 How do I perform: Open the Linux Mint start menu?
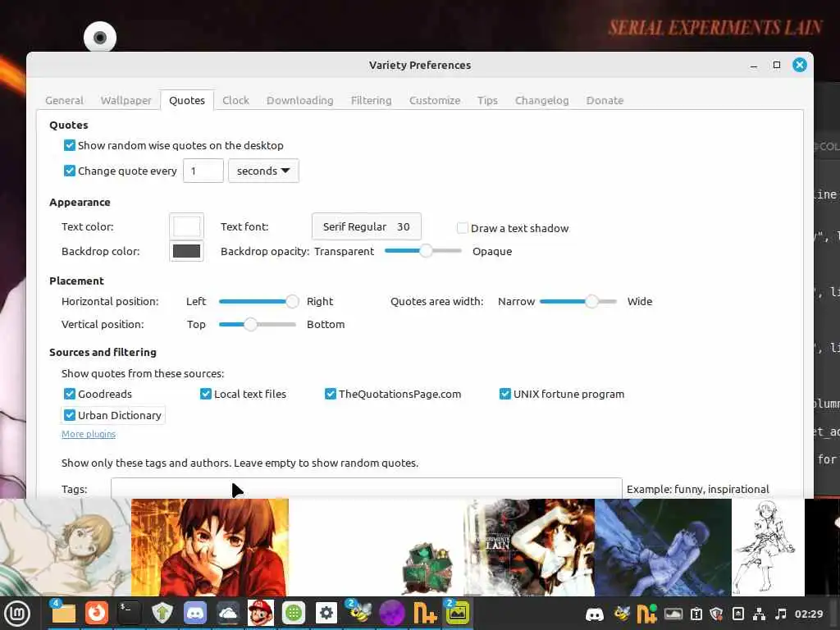pyautogui.click(x=17, y=614)
